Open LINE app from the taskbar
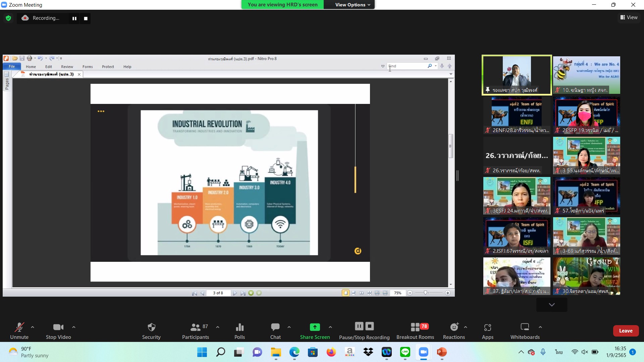This screenshot has height=362, width=644. point(405,352)
